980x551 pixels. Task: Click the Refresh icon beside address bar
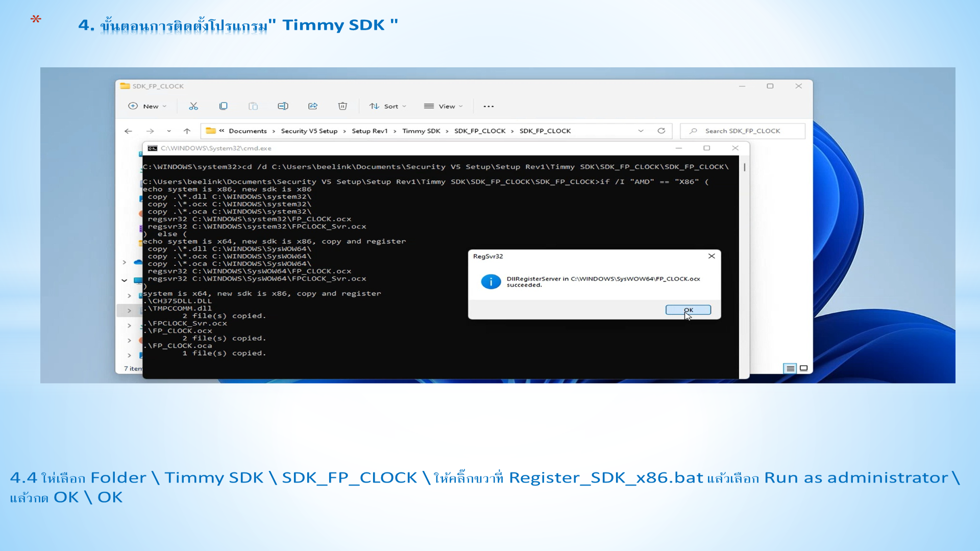[x=661, y=131]
